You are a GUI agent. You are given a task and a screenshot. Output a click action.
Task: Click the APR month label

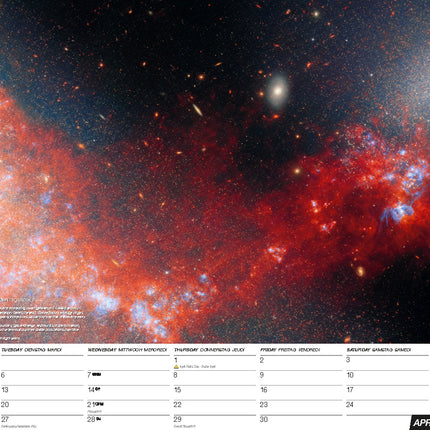421,423
